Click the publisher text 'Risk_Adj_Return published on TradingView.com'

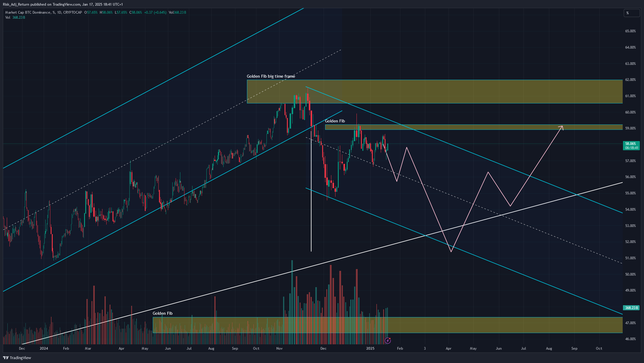(x=42, y=4)
